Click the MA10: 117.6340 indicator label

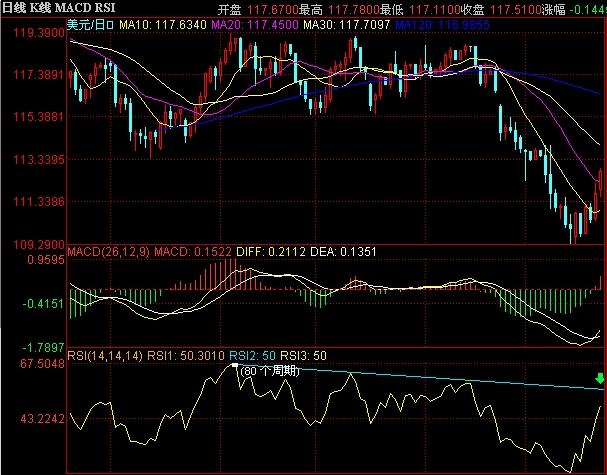click(163, 25)
